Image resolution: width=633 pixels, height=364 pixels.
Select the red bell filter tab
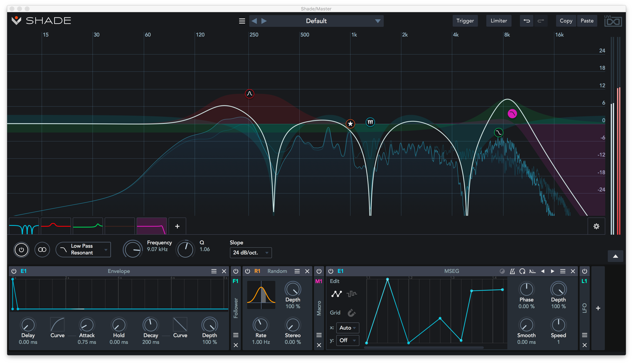pyautogui.click(x=55, y=226)
